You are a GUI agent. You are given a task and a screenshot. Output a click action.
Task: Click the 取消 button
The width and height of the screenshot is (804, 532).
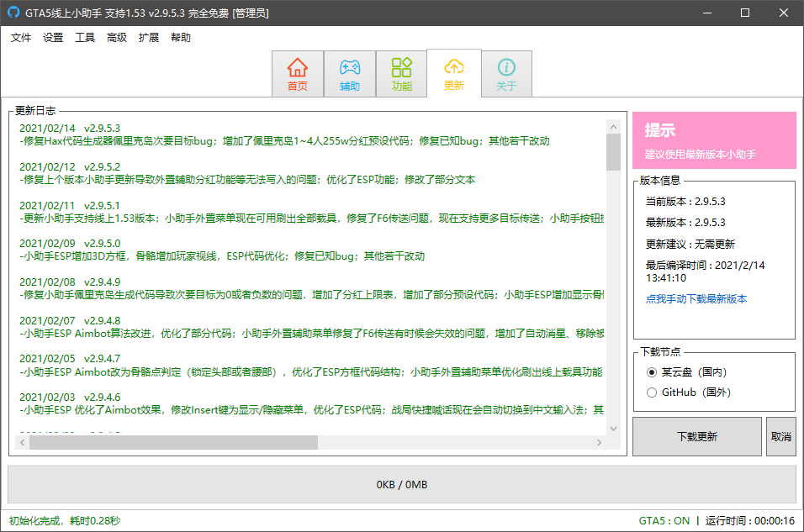[781, 436]
